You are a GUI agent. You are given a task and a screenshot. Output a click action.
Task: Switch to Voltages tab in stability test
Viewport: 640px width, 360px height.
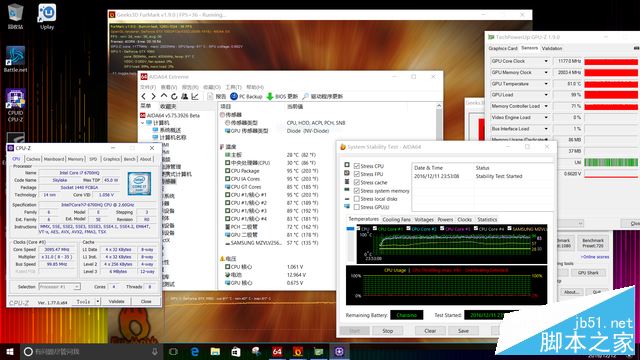(x=424, y=220)
